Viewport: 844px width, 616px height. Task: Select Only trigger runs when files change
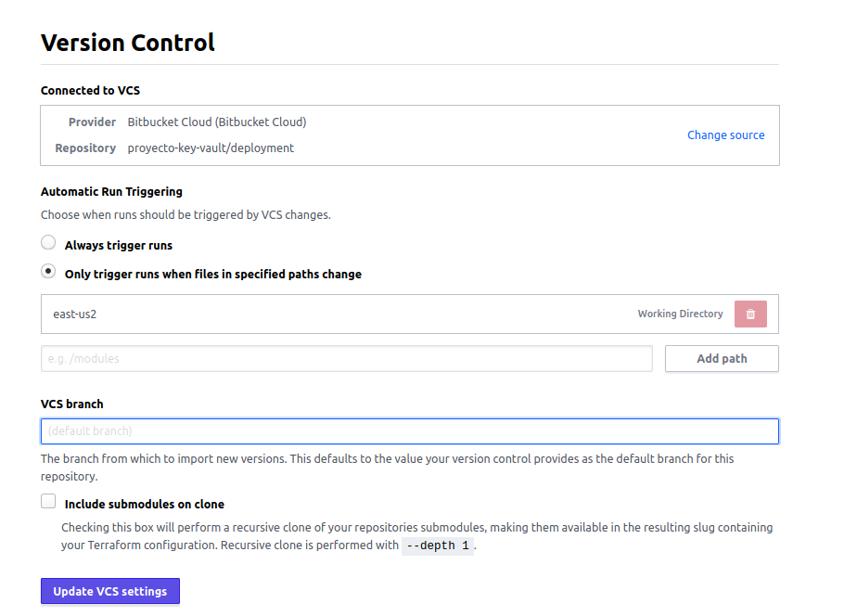pos(48,272)
